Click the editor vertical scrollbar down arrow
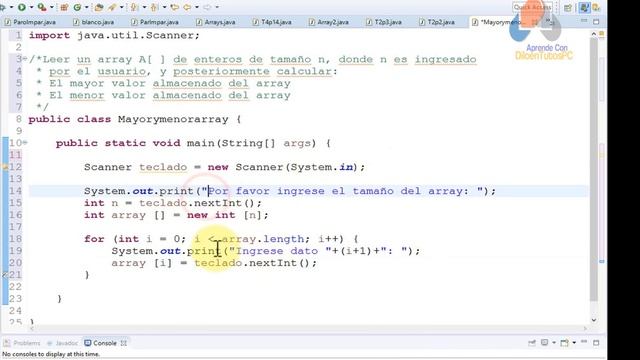640x360 pixels. (x=594, y=320)
